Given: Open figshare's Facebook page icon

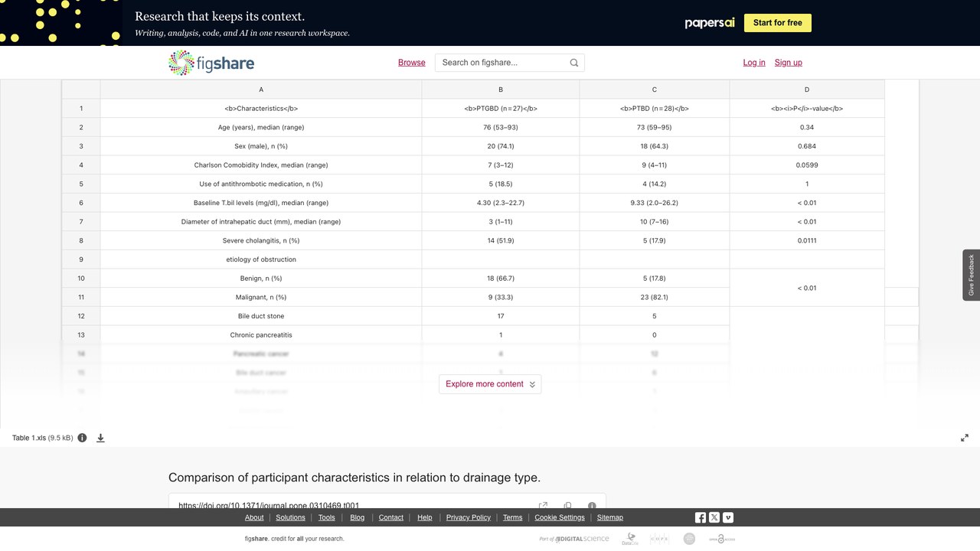Looking at the screenshot, I should coord(701,517).
